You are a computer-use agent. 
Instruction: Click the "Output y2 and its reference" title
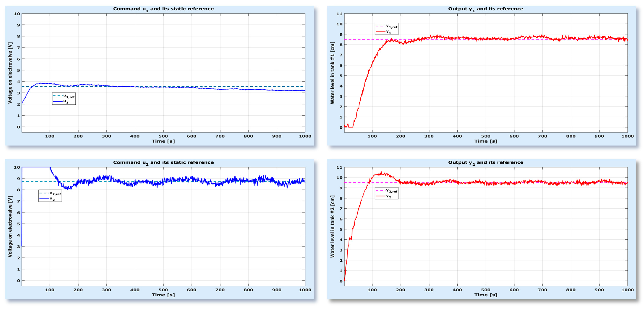(x=486, y=162)
